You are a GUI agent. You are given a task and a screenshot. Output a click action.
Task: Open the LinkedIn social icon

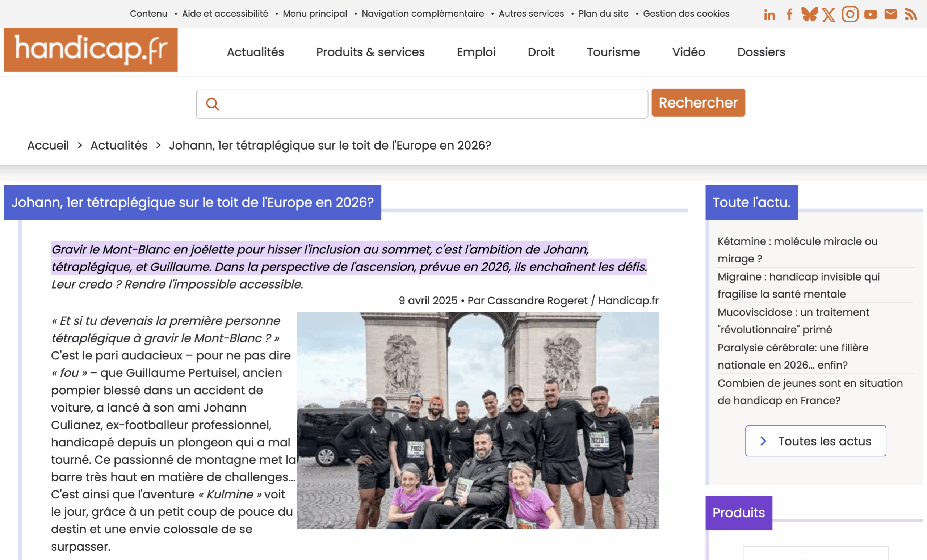pos(769,15)
